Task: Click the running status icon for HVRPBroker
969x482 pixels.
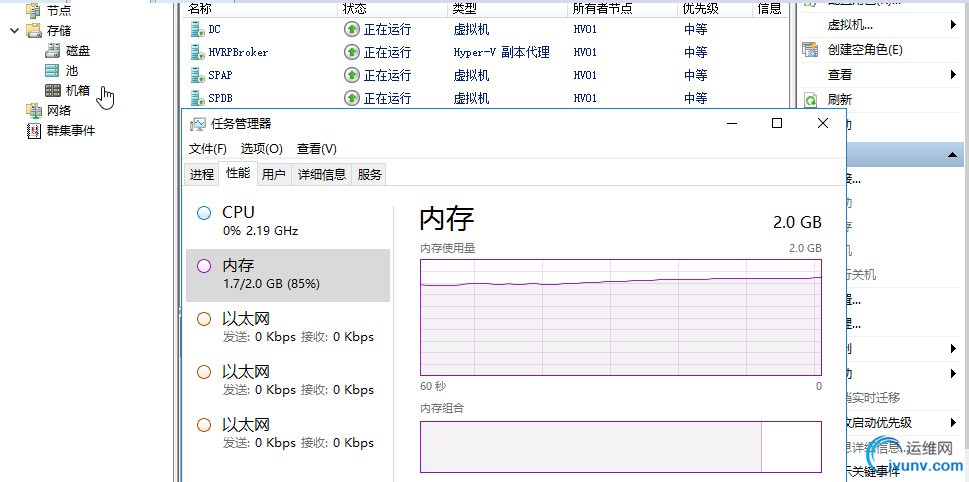Action: click(x=351, y=52)
